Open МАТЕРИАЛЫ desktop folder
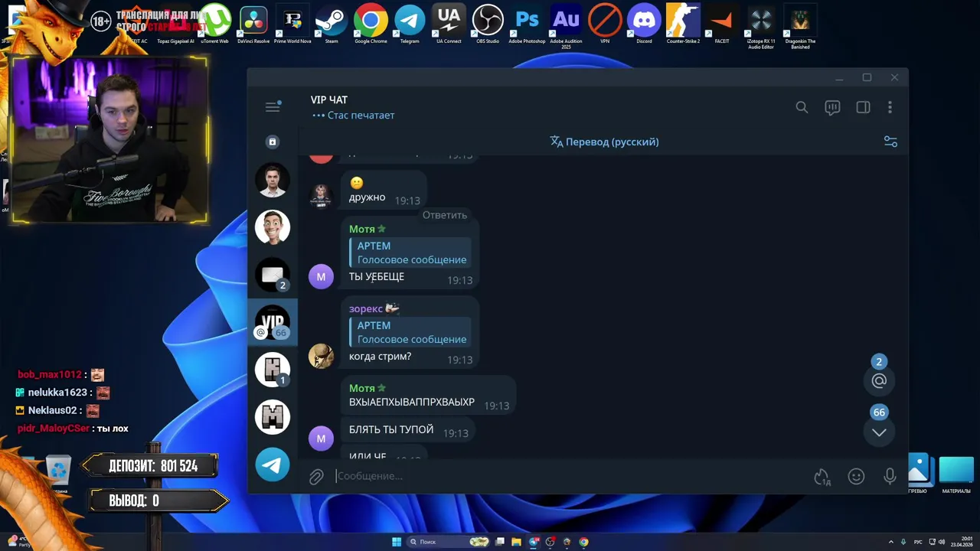 [x=956, y=474]
